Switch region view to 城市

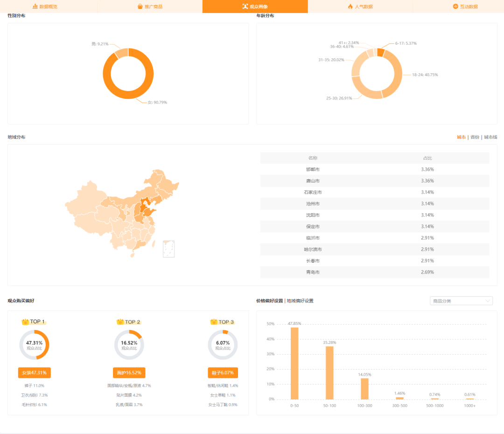click(x=461, y=137)
